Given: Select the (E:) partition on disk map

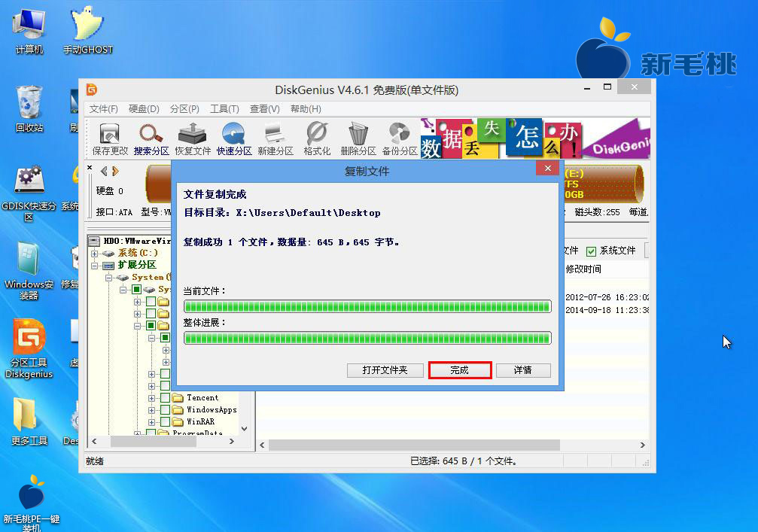Looking at the screenshot, I should [604, 184].
